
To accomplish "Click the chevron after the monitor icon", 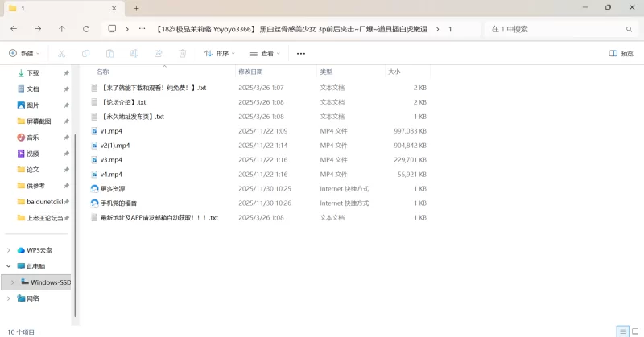I will pyautogui.click(x=127, y=29).
